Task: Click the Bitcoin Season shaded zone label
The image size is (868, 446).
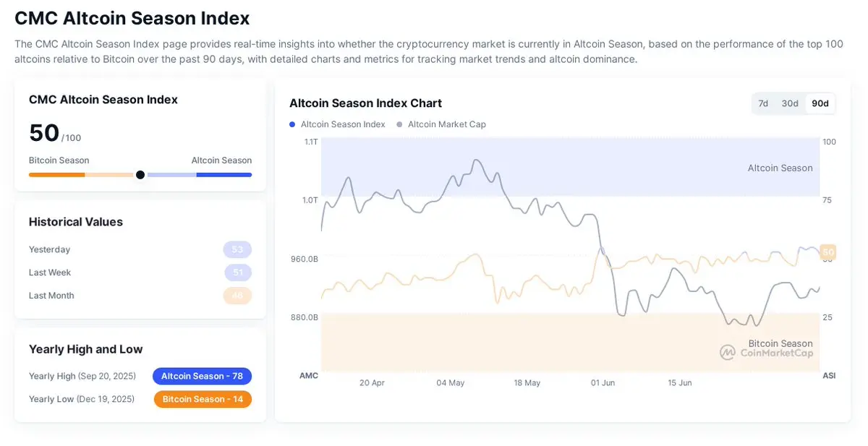Action: (x=780, y=343)
